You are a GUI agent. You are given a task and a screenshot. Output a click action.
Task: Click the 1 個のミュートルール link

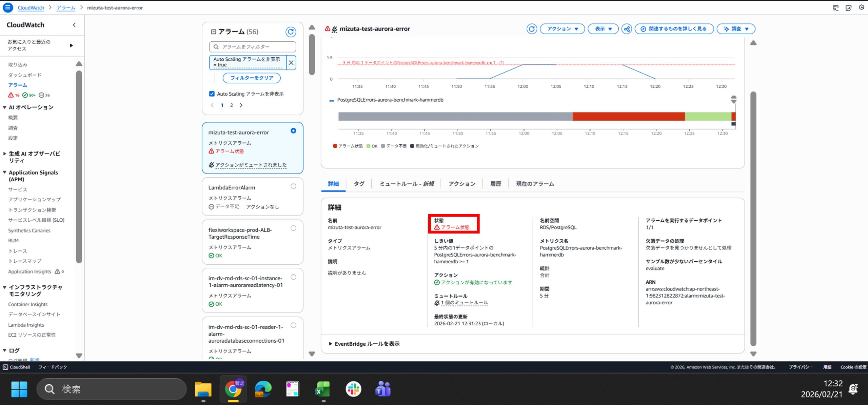pyautogui.click(x=464, y=303)
